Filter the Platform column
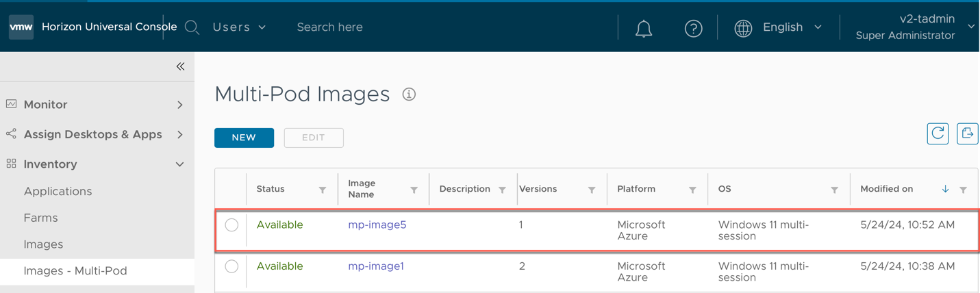The image size is (980, 293). click(692, 190)
